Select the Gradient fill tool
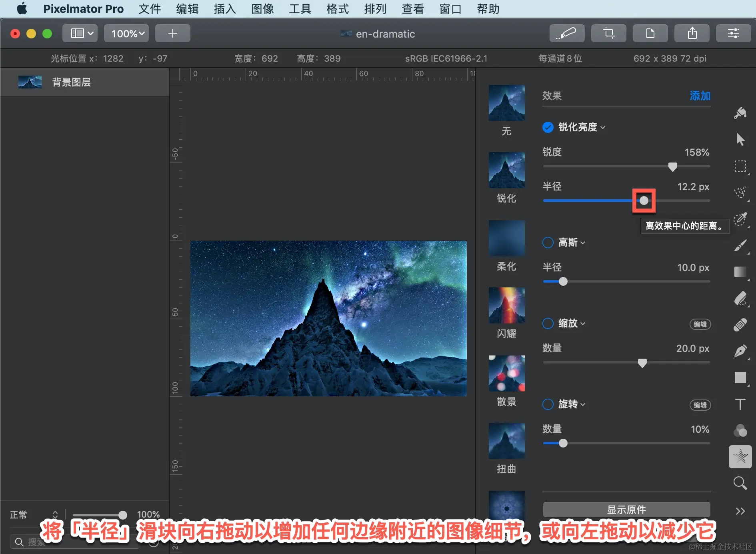756x554 pixels. (x=740, y=272)
